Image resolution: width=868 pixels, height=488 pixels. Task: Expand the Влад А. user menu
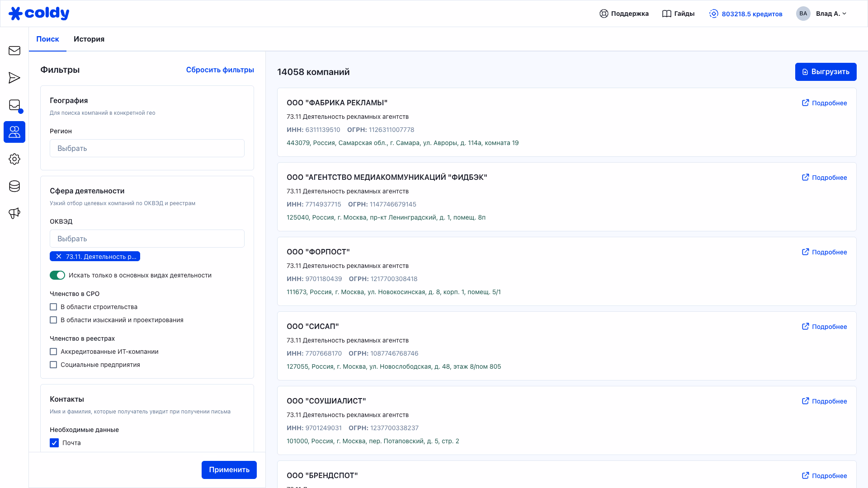pos(830,14)
